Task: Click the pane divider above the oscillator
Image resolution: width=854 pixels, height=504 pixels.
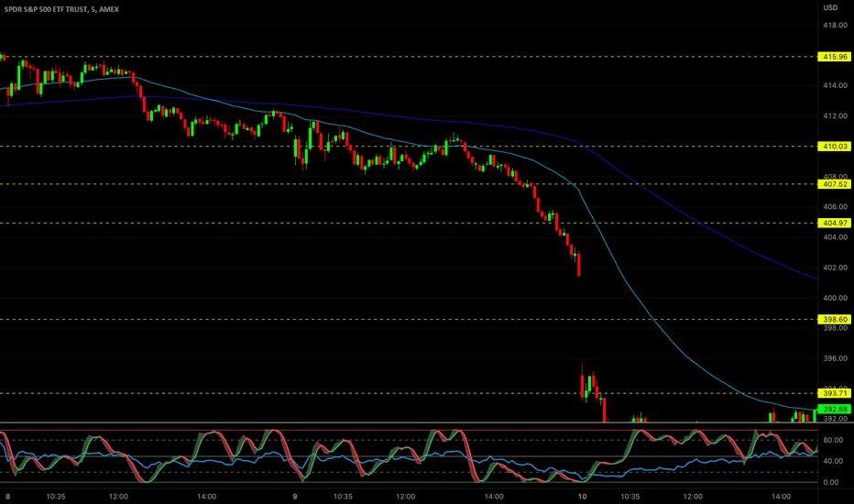Action: click(409, 422)
